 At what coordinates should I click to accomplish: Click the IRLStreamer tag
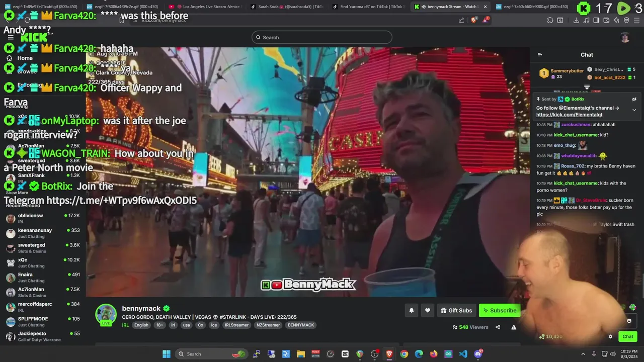pos(236,325)
